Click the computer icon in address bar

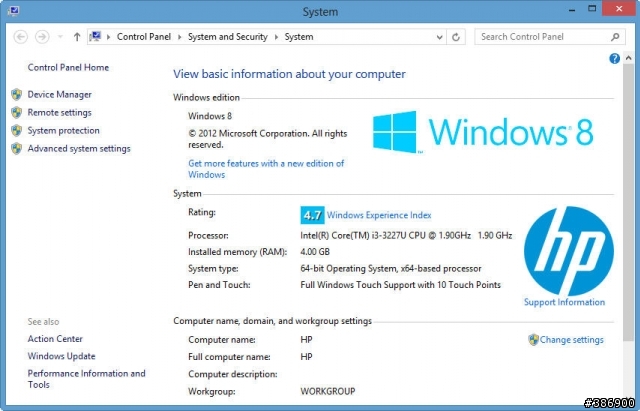(x=95, y=37)
